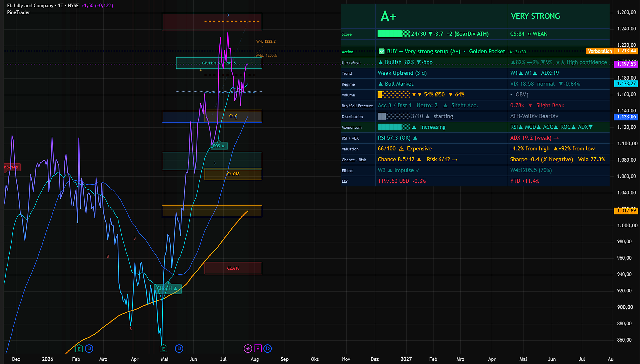Click the W4:1205.5 (70%) cell
Screen dimensions: 640x364
(x=559, y=170)
